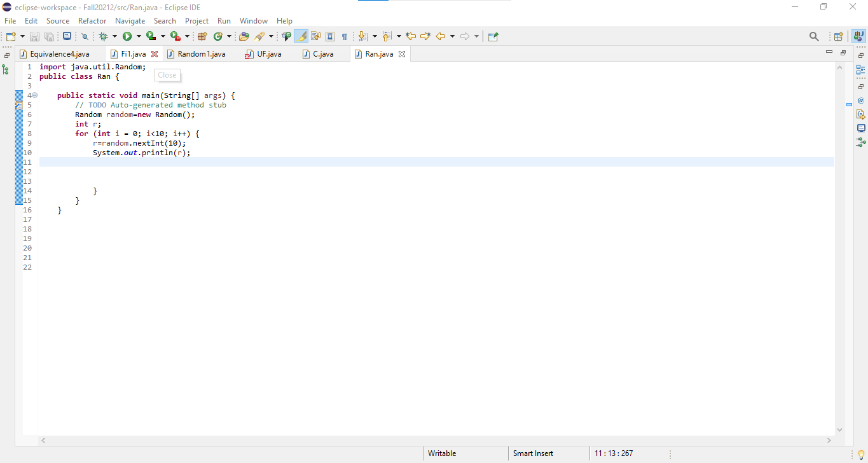Expand the Search dropdown arrow
Image resolution: width=868 pixels, height=463 pixels.
click(x=271, y=36)
